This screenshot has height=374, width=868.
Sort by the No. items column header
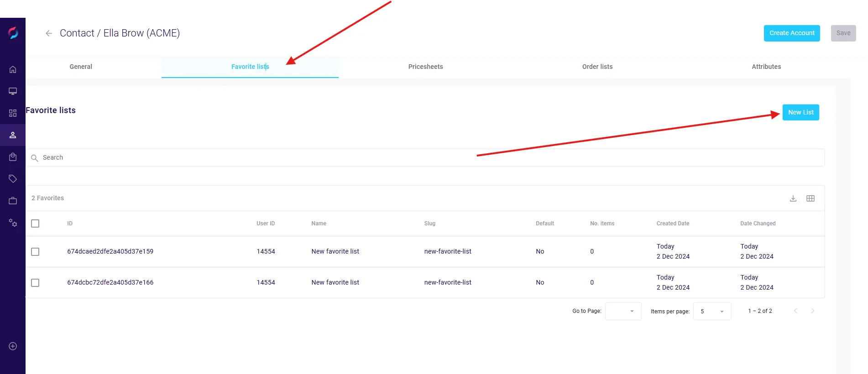(x=602, y=223)
